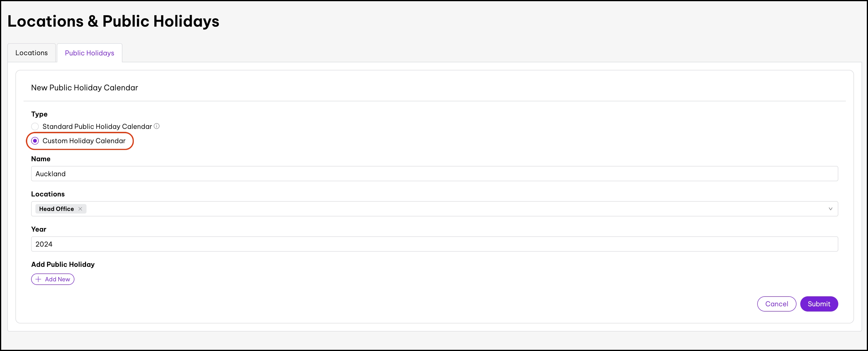
Task: Focus the Year field showing 2024
Action: [434, 244]
